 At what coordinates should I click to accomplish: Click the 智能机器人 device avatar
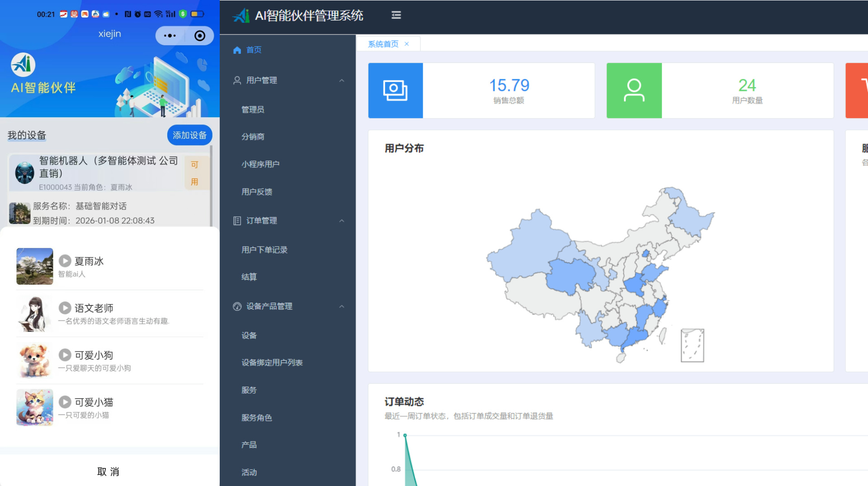pos(24,173)
